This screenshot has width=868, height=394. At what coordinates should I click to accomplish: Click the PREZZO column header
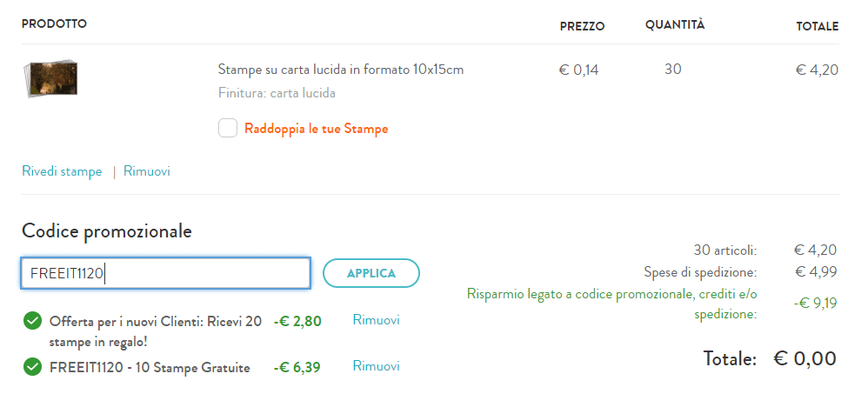point(582,26)
